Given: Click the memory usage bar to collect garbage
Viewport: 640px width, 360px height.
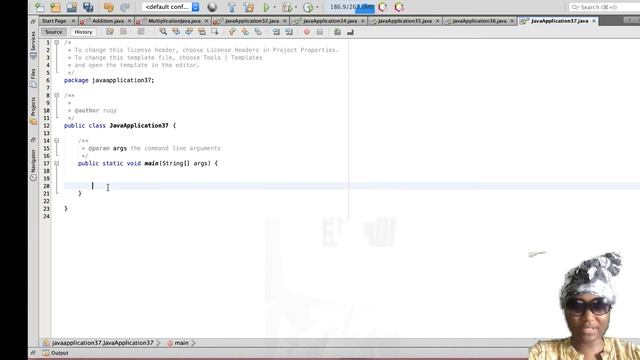Looking at the screenshot, I should tap(352, 7).
